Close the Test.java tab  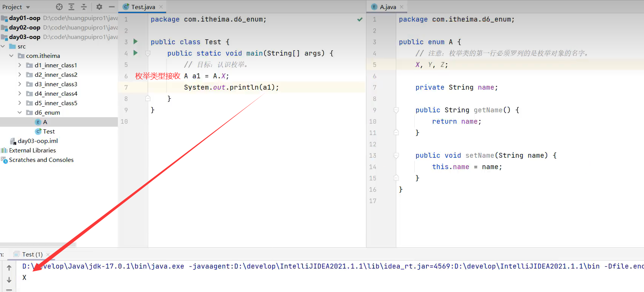(x=161, y=7)
